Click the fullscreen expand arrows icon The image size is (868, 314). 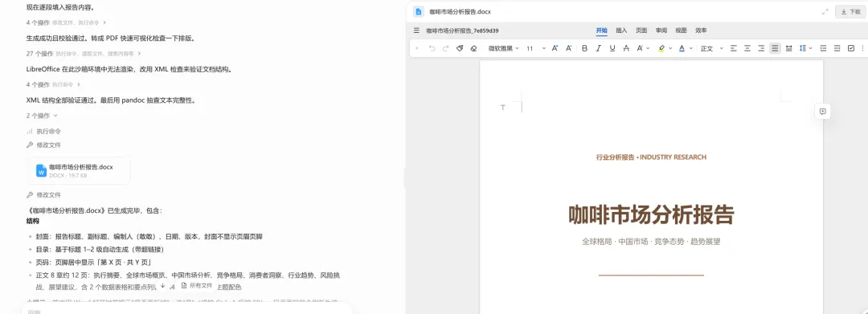[x=825, y=11]
